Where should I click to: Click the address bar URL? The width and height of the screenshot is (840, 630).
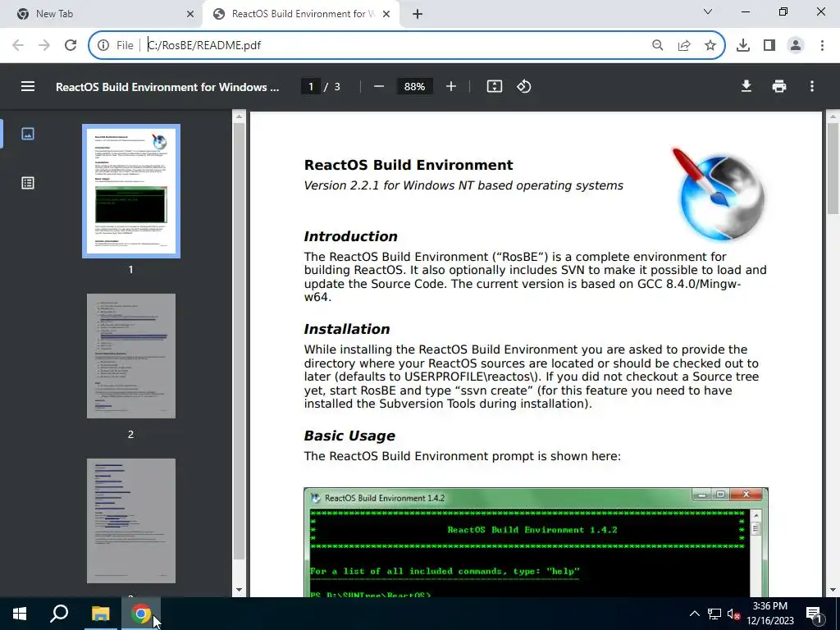tap(204, 45)
